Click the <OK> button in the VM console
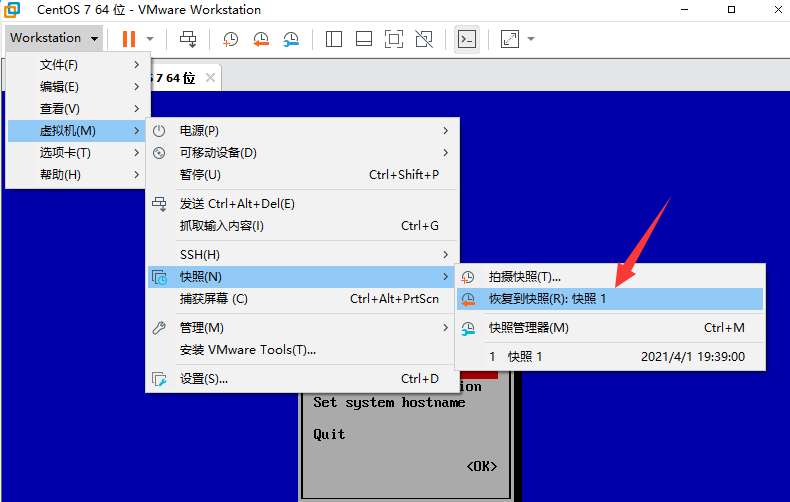Image resolution: width=790 pixels, height=502 pixels. pos(482,466)
